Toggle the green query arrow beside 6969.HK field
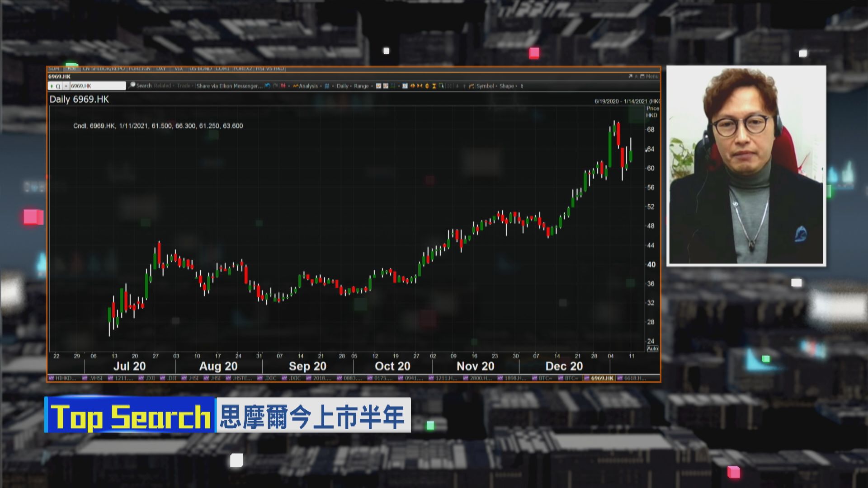This screenshot has height=488, width=868. coord(51,86)
